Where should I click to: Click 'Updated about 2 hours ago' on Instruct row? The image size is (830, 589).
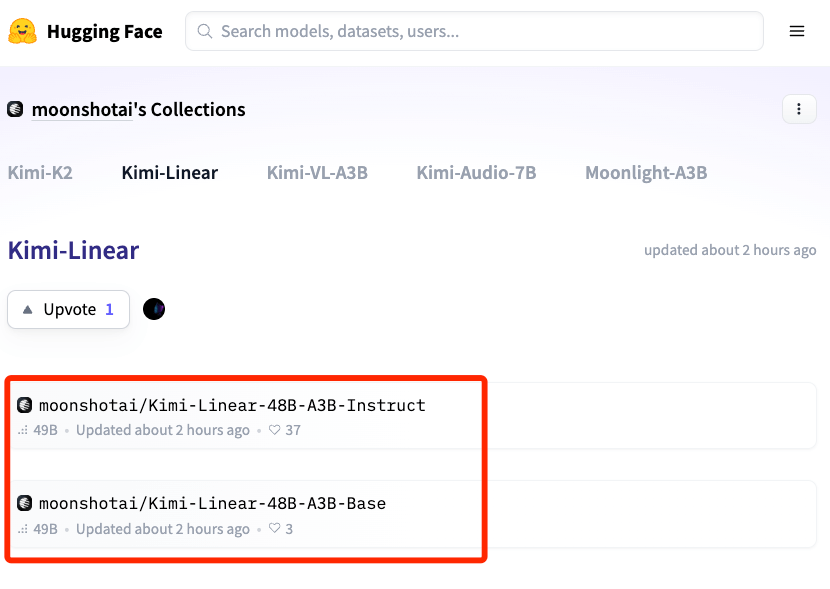tap(163, 430)
